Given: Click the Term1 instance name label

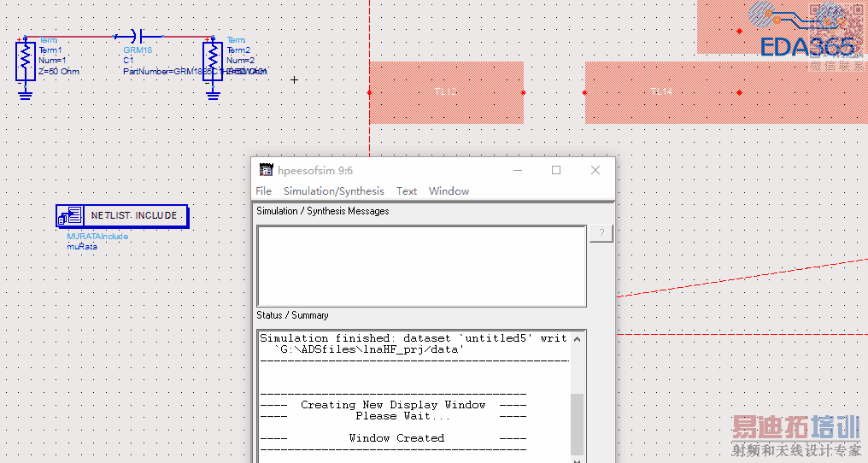Looking at the screenshot, I should click(50, 50).
